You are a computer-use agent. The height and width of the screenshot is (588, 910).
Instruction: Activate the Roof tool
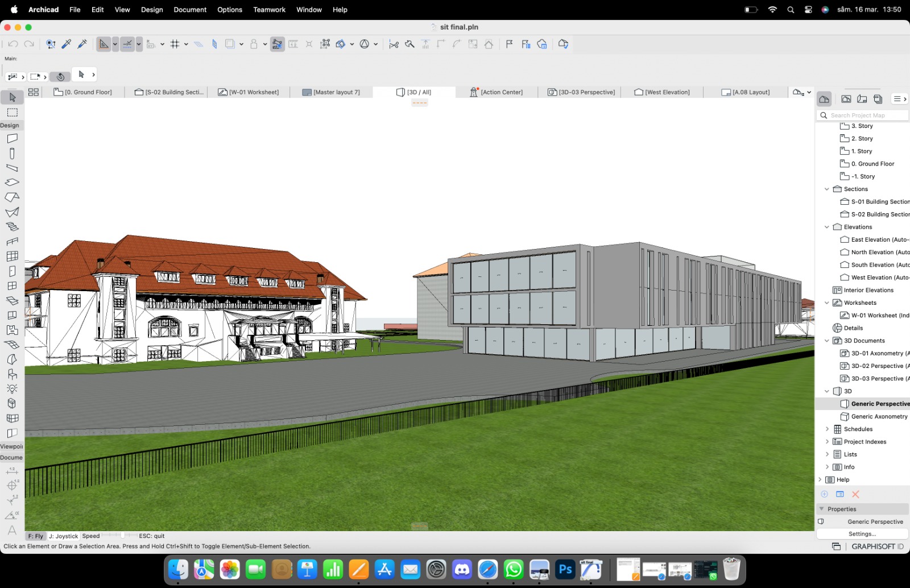[12, 197]
